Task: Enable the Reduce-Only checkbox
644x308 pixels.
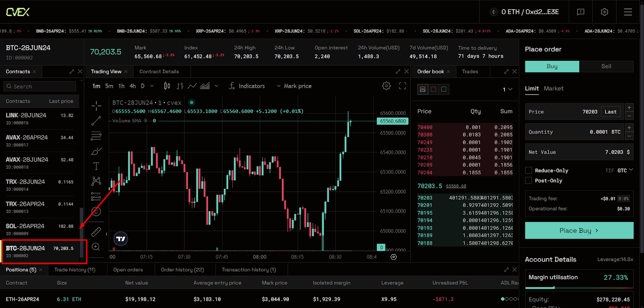Action: (529, 171)
